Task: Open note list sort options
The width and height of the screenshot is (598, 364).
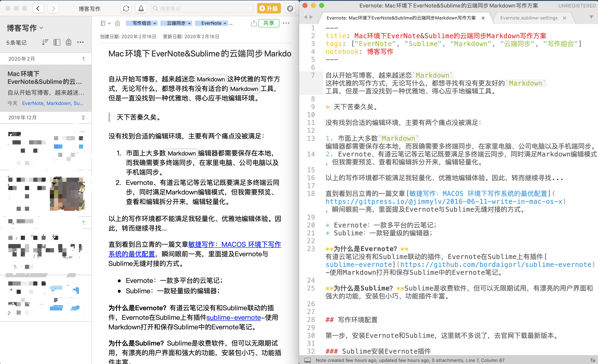Action: (x=45, y=42)
